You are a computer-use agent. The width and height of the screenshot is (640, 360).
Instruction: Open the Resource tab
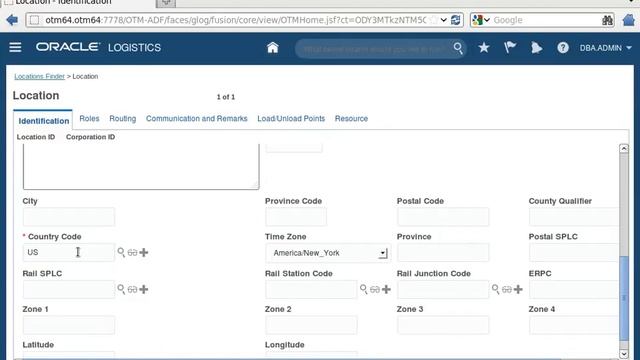pyautogui.click(x=351, y=118)
